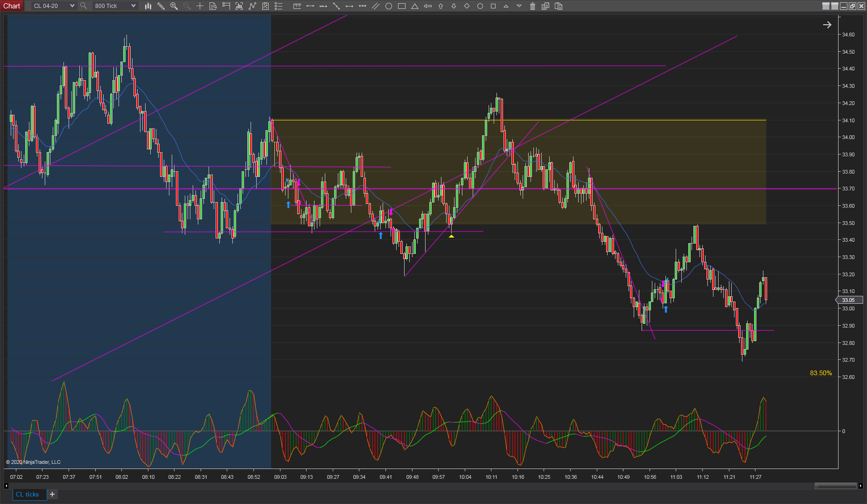This screenshot has width=867, height=504.
Task: Click the red Chart title button
Action: (12, 6)
